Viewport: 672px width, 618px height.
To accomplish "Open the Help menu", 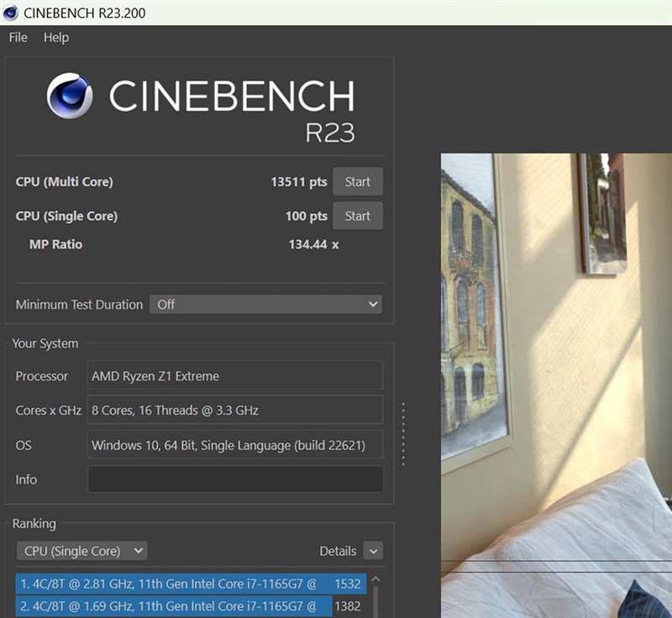I will pos(56,37).
